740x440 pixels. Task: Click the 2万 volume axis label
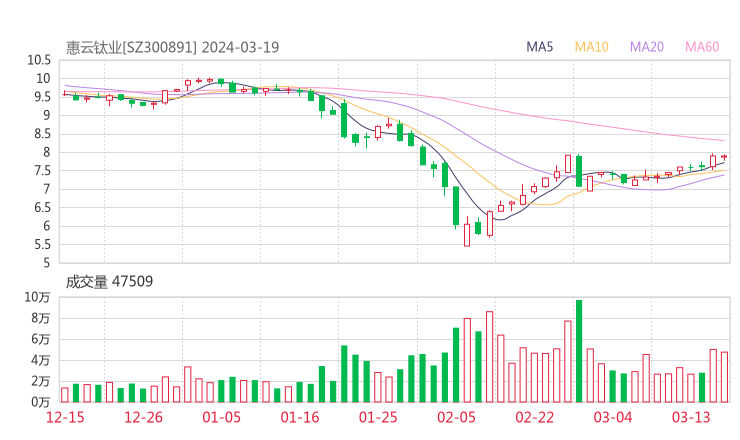(x=41, y=381)
